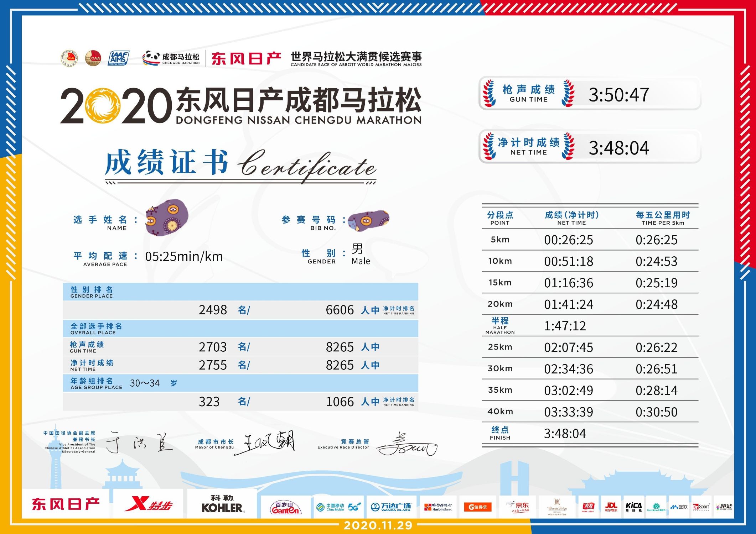Click the 5km net time 00:26:25
This screenshot has height=534, width=756.
pos(569,240)
